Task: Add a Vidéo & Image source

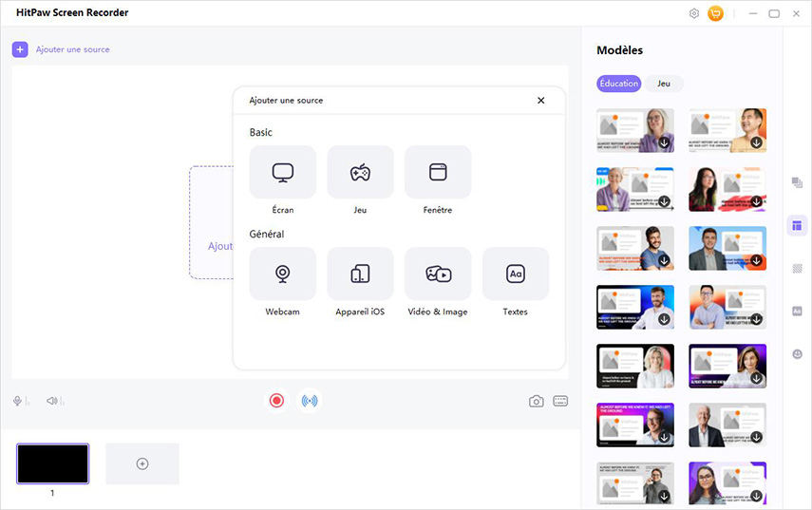Action: [x=438, y=274]
